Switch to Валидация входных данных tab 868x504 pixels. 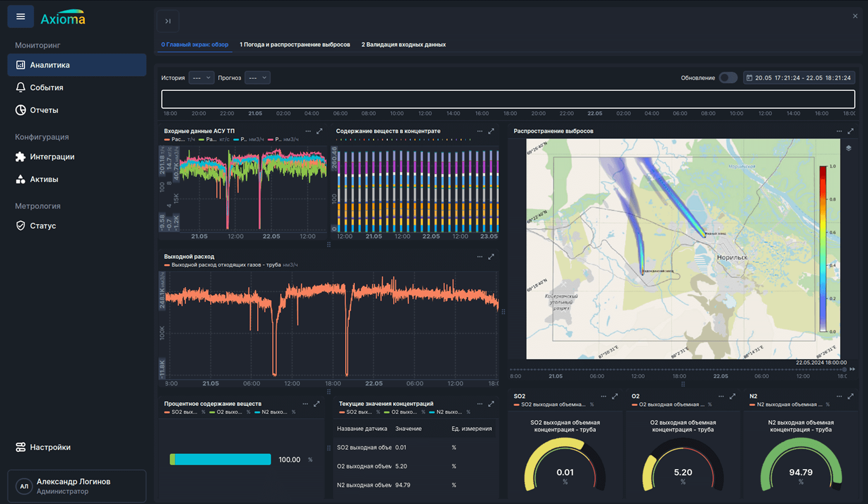tap(404, 45)
